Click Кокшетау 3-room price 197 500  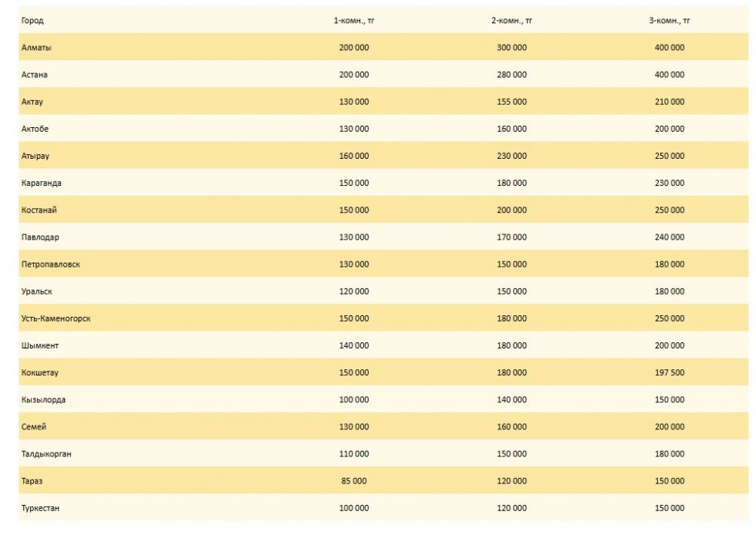click(x=669, y=372)
